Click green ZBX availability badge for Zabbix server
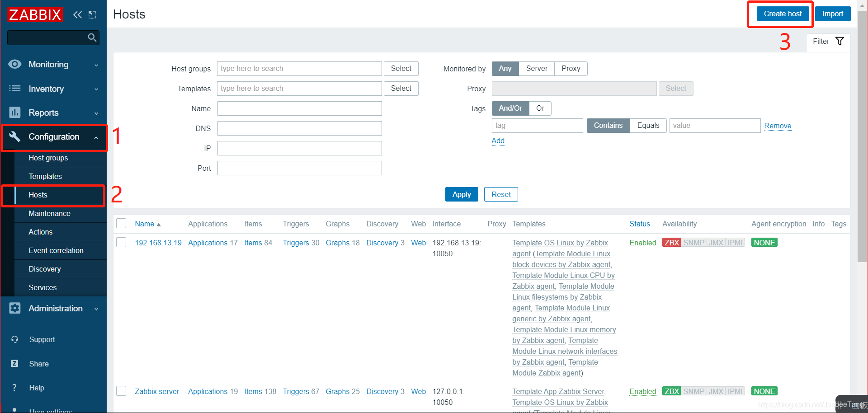868x413 pixels. coord(672,391)
